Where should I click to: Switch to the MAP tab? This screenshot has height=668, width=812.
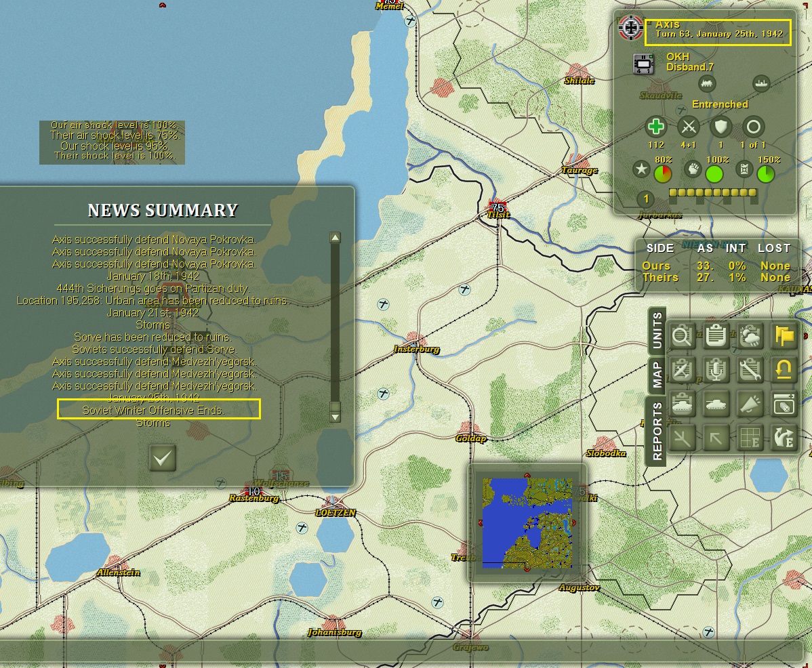[x=657, y=375]
